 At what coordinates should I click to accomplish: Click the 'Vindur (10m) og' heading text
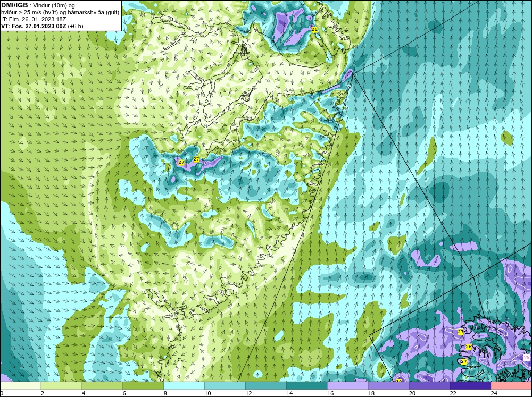coord(54,5)
